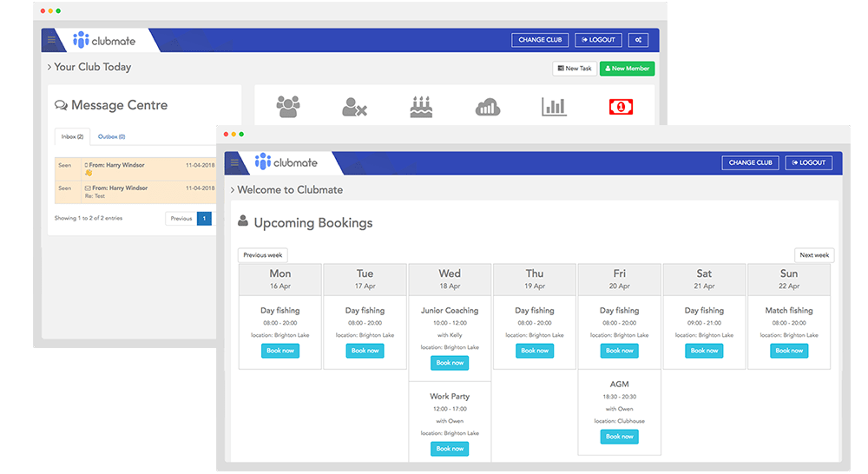Go to Previous week bookings
Image resolution: width=868 pixels, height=474 pixels.
(x=262, y=255)
